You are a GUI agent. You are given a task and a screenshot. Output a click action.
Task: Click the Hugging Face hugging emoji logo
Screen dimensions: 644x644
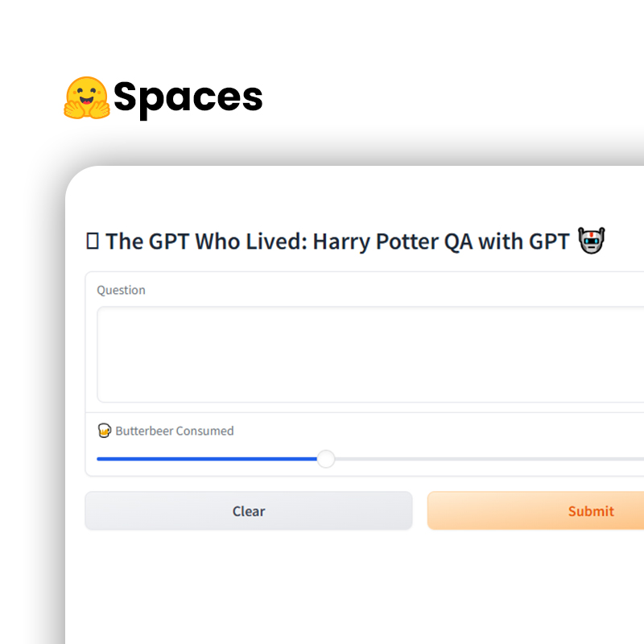tap(87, 98)
